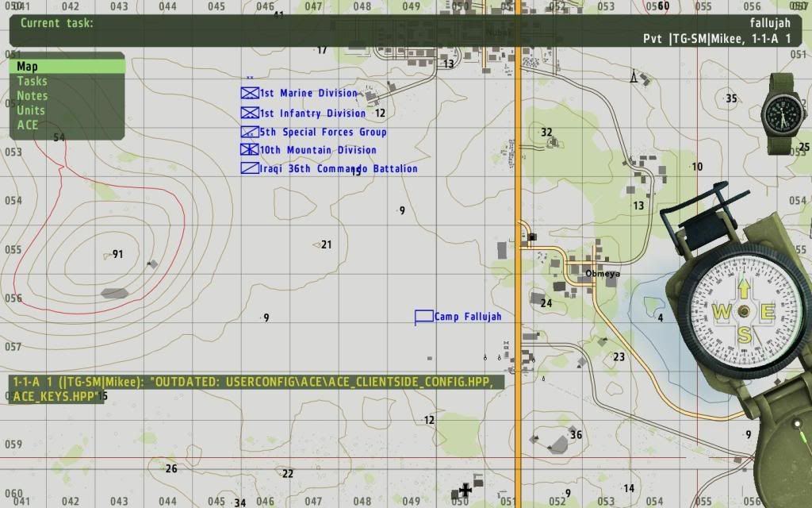Click the 1st Infantry Division label text
The height and width of the screenshot is (508, 812).
(x=312, y=113)
